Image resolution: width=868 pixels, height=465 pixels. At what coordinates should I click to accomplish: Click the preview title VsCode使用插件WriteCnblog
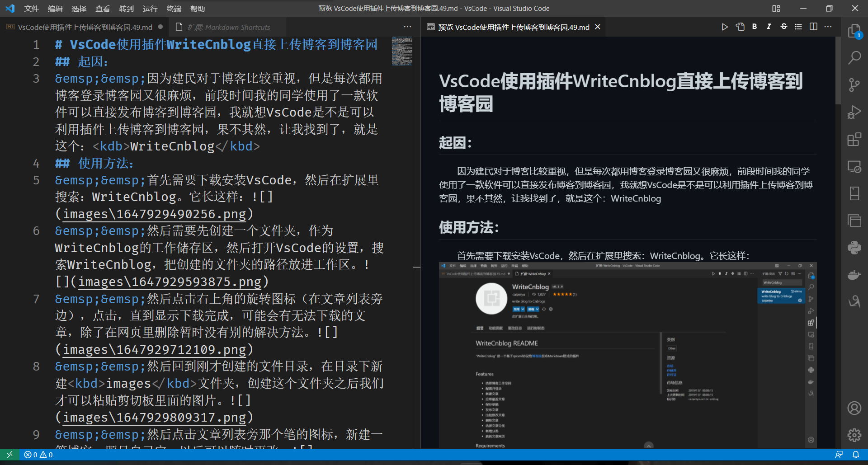(x=621, y=93)
